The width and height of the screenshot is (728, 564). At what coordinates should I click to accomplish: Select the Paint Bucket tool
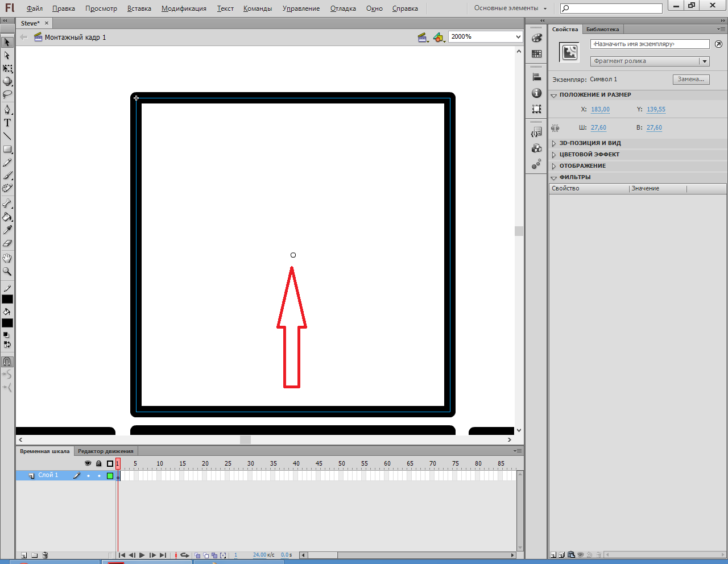tap(7, 217)
